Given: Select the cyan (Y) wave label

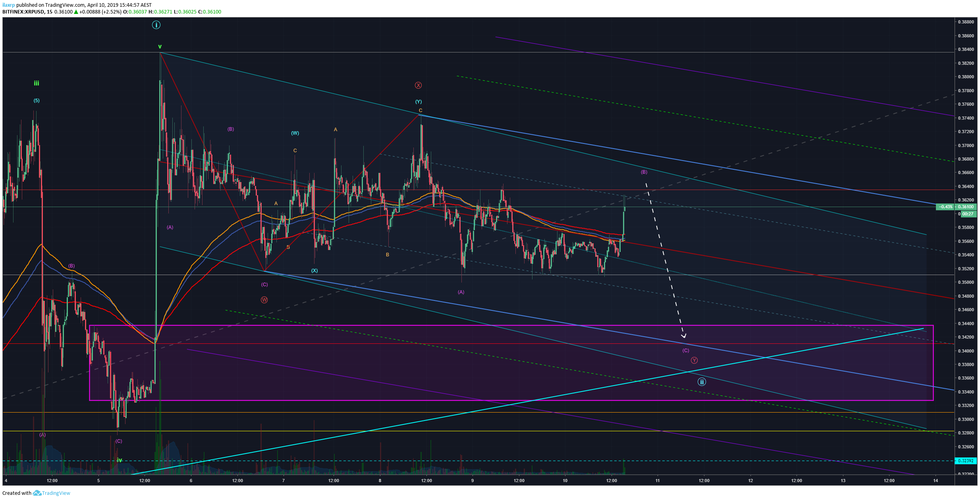Looking at the screenshot, I should click(419, 102).
